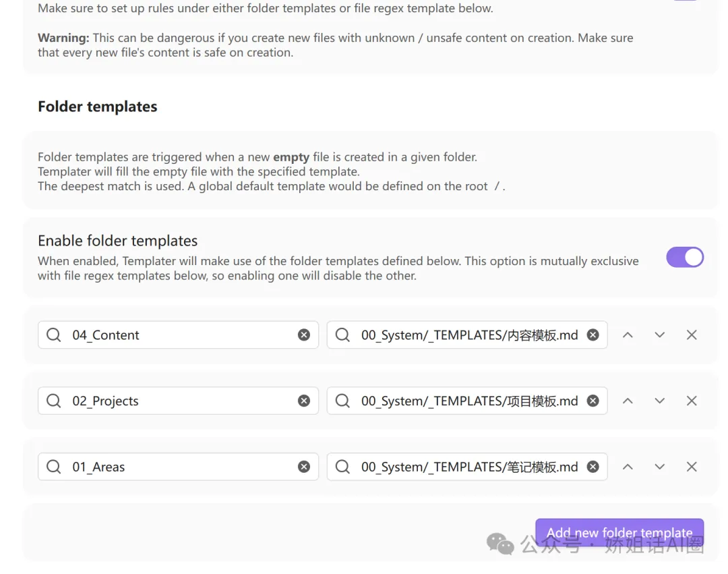Disable the Enable folder templates toggle
Viewport: 728px width, 574px height.
685,257
